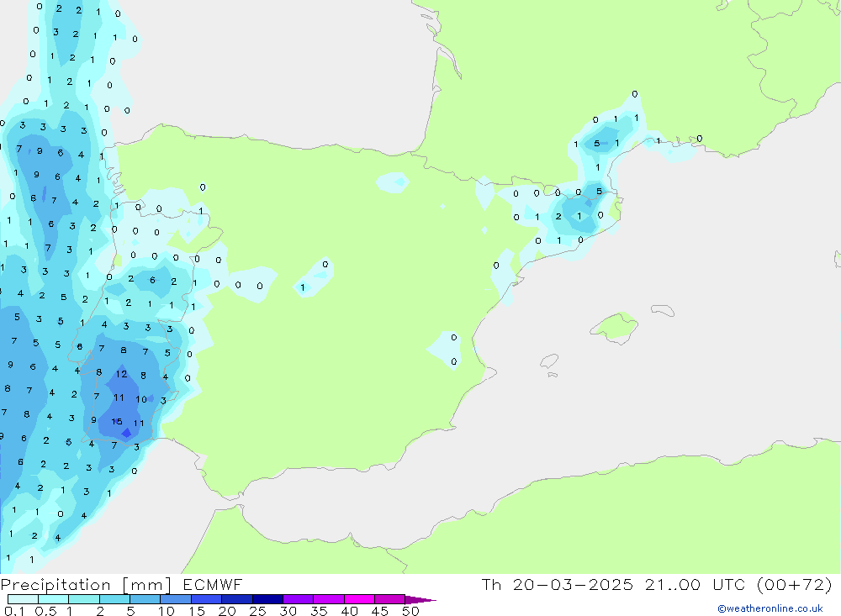841x616 pixels.
Task: Click the '12' precipitation value on the map
Action: 122,374
